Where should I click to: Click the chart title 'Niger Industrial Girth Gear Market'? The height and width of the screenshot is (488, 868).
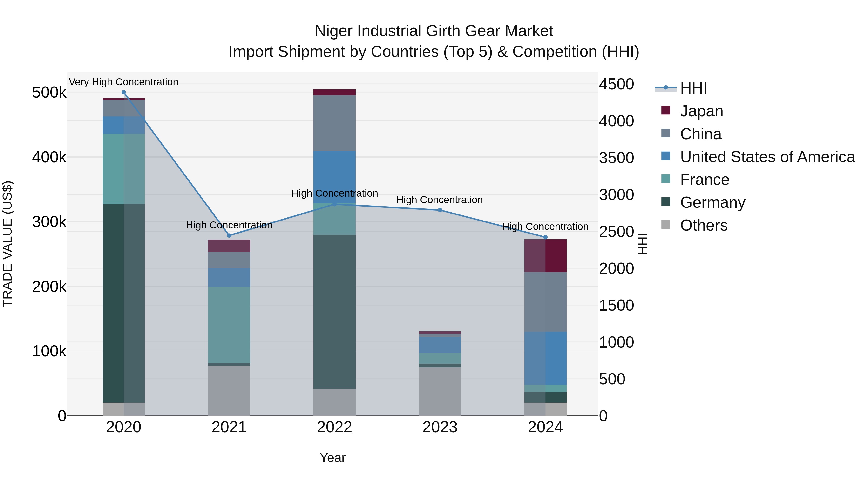[434, 31]
